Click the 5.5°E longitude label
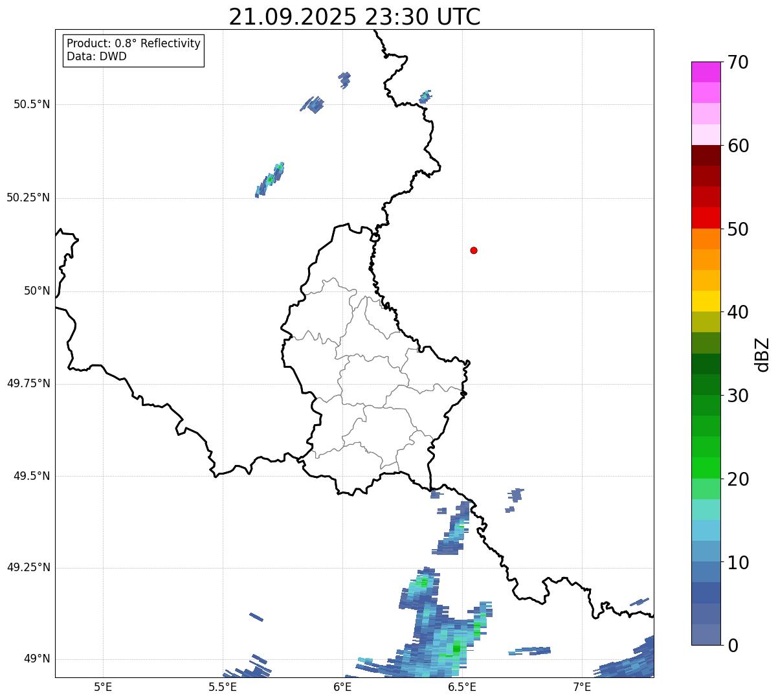This screenshot has width=778, height=700. coord(223,686)
